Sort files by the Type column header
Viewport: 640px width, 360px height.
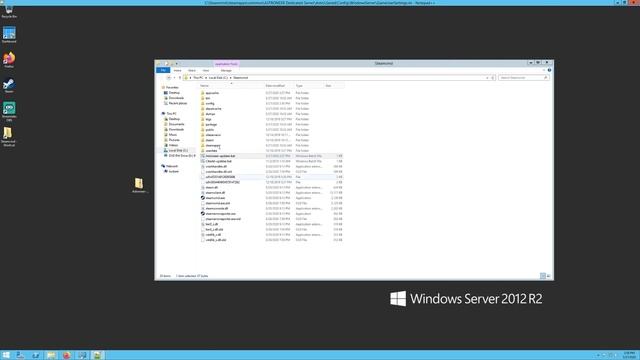[x=309, y=86]
